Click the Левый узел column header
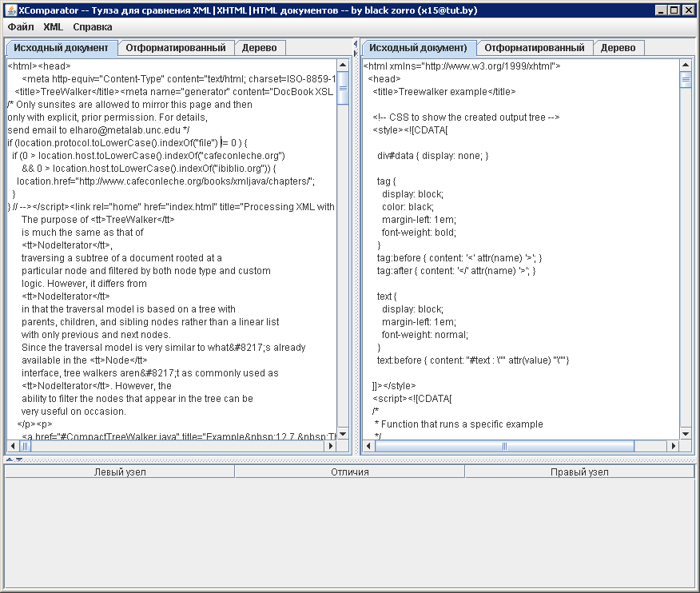 pos(120,472)
